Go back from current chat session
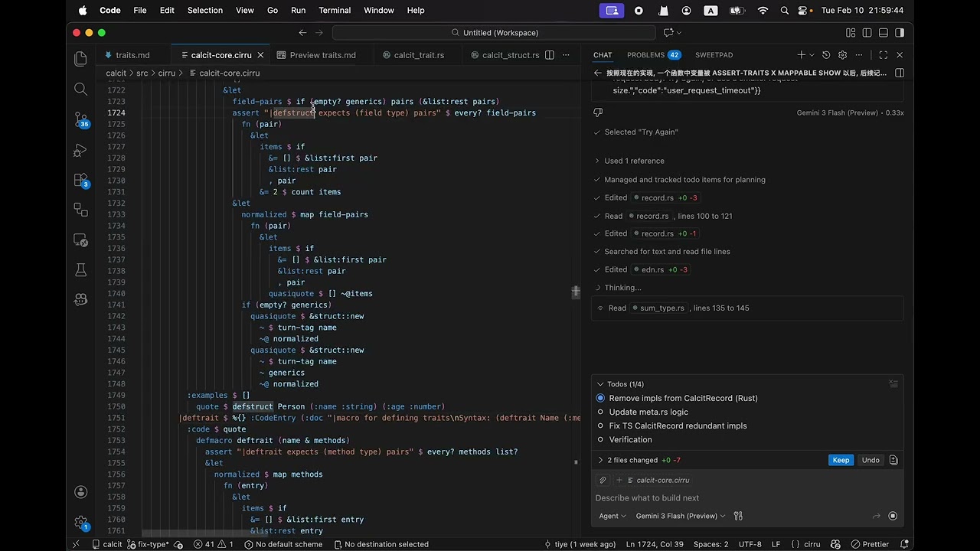This screenshot has width=980, height=551. click(598, 73)
